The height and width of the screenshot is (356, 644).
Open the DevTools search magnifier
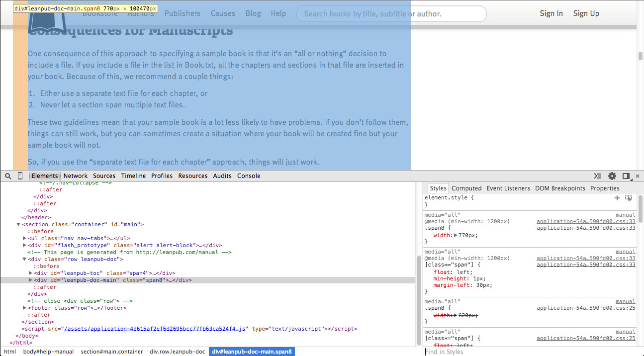[8, 176]
